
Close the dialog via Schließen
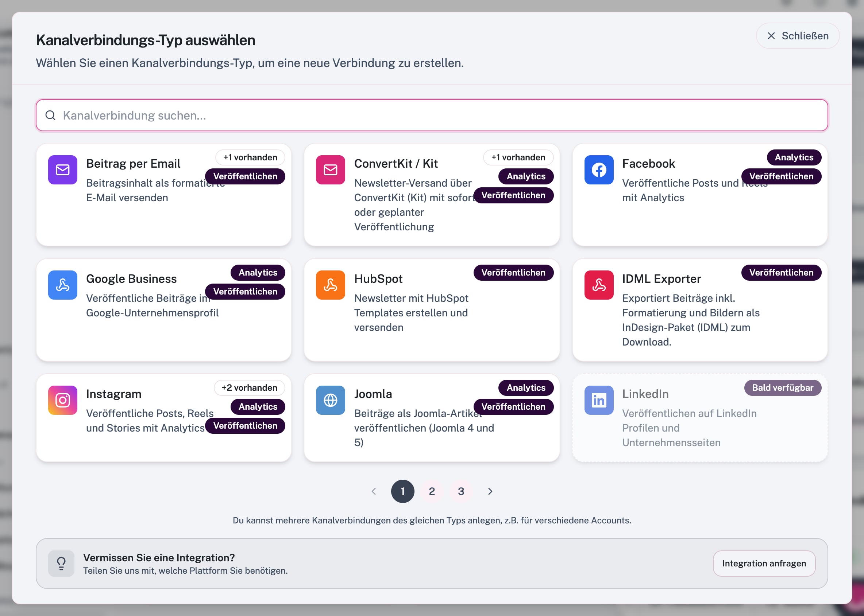tap(798, 36)
